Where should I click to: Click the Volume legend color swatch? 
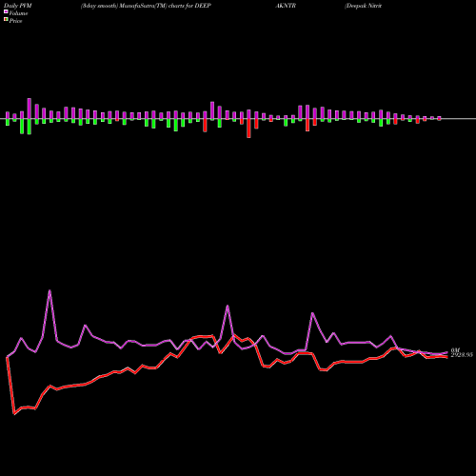point(6,12)
